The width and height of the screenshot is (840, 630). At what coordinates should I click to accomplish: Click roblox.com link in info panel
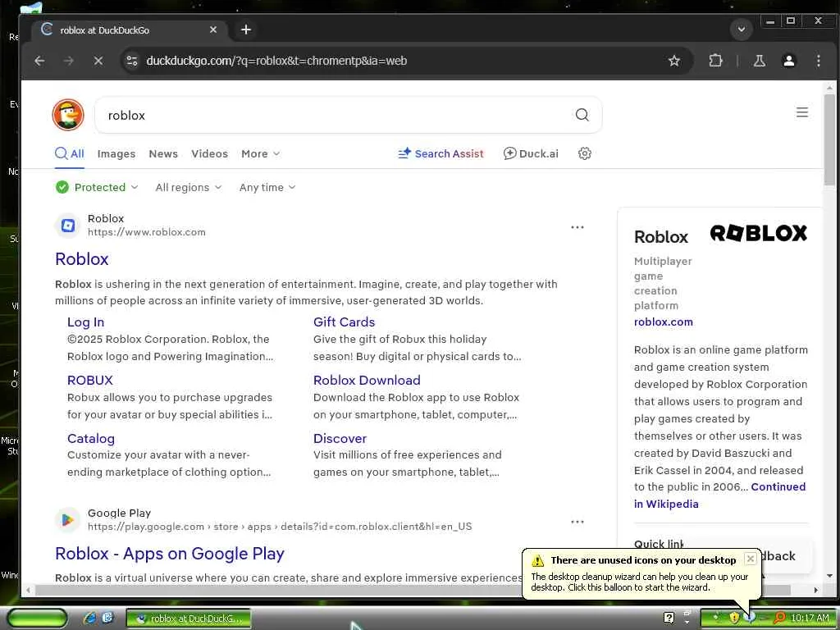pyautogui.click(x=663, y=322)
